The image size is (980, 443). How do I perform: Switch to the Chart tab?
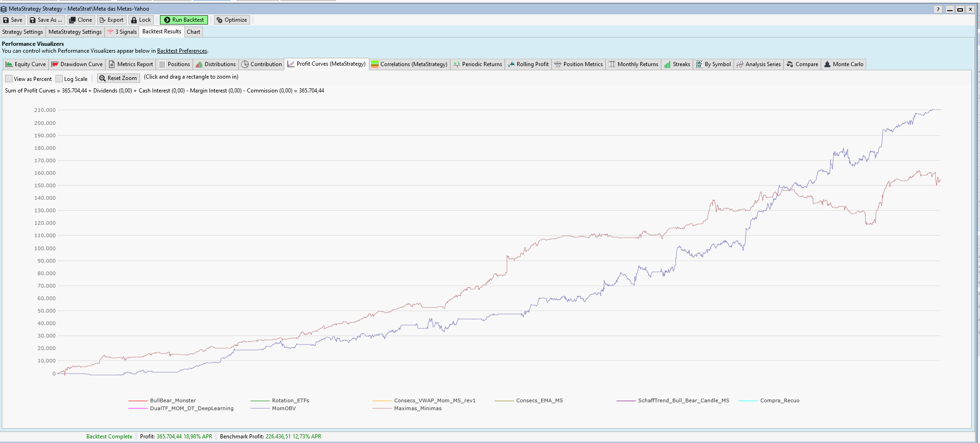(193, 32)
